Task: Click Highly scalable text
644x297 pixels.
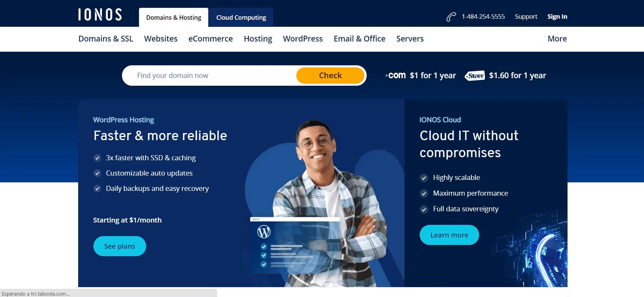Action: [x=456, y=178]
